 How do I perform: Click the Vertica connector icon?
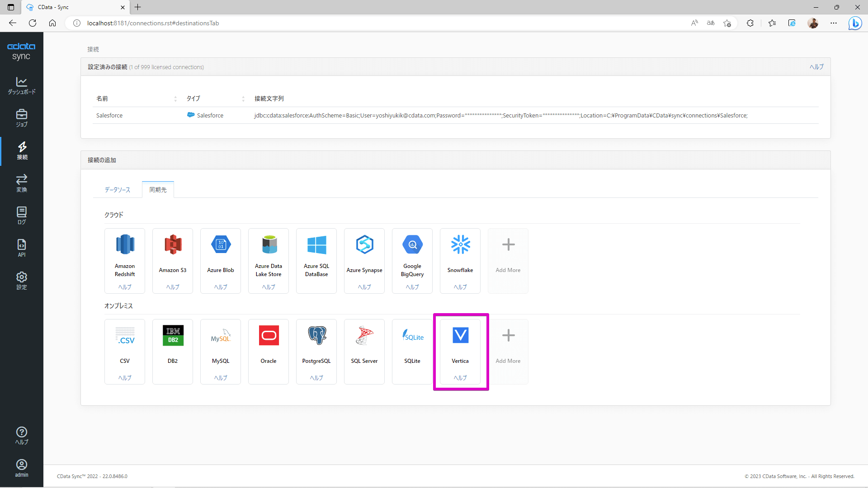(x=460, y=335)
